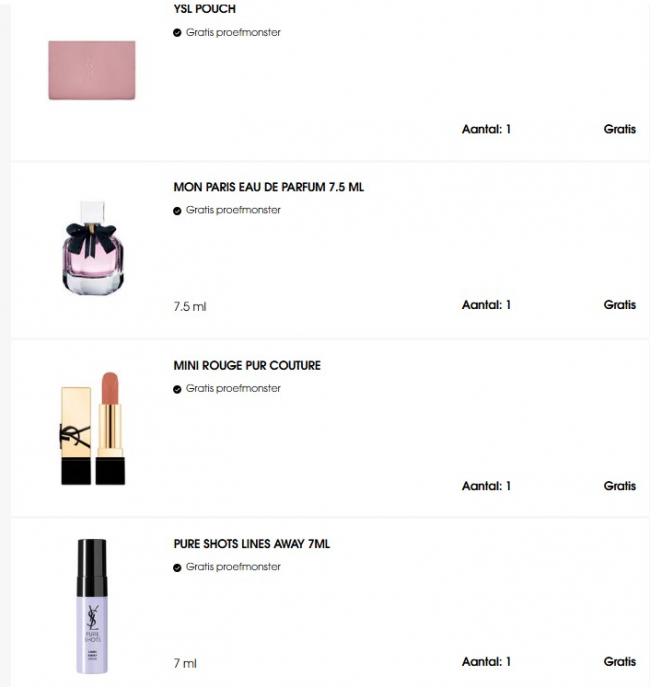The image size is (650, 687).
Task: View the Pure Shots Lines Away bottle image
Action: pyautogui.click(x=92, y=606)
